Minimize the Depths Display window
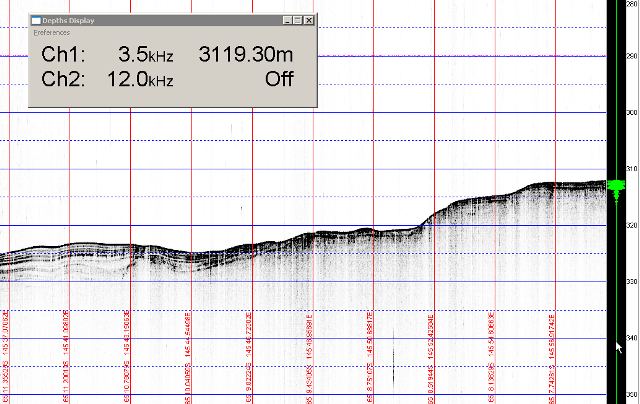640x404 pixels. point(287,20)
